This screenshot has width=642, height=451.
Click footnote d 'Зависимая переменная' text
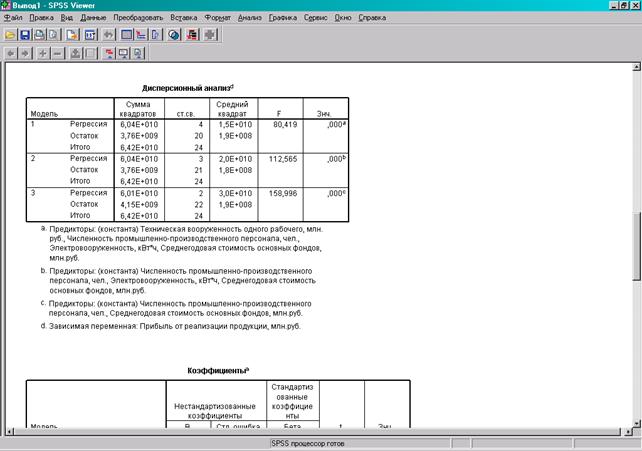click(x=174, y=326)
